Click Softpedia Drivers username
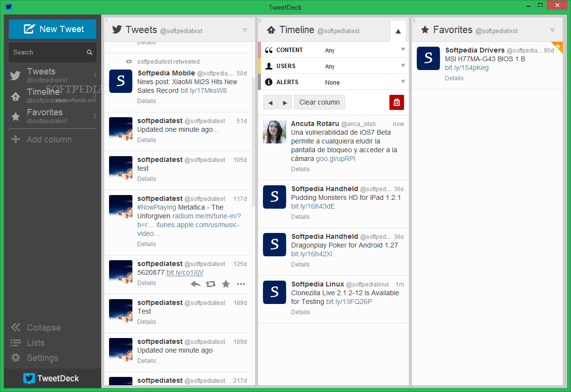571x392 pixels. point(475,50)
